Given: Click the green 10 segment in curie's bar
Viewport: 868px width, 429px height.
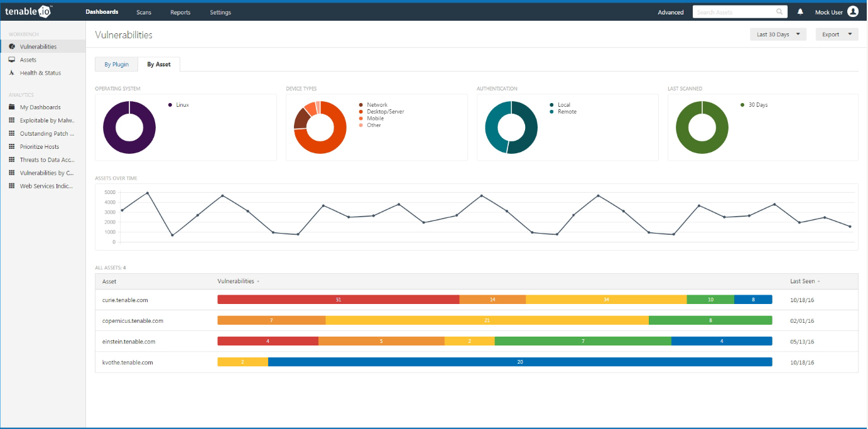Looking at the screenshot, I should (710, 300).
